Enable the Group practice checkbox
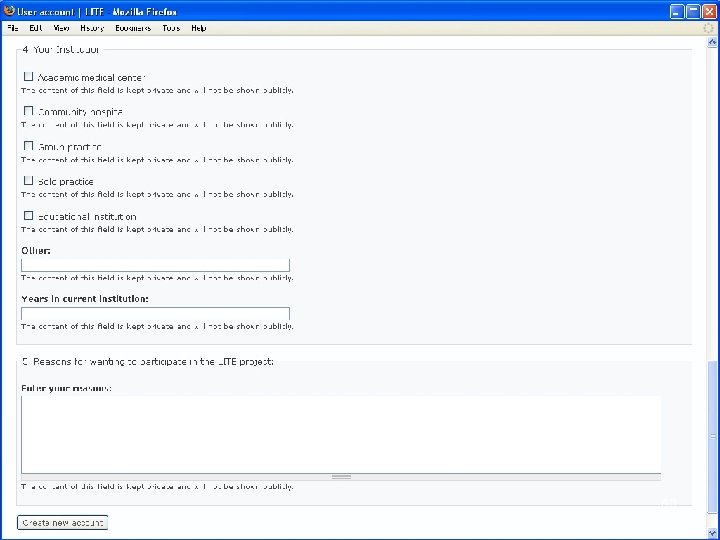Image resolution: width=720 pixels, height=540 pixels. [x=28, y=146]
